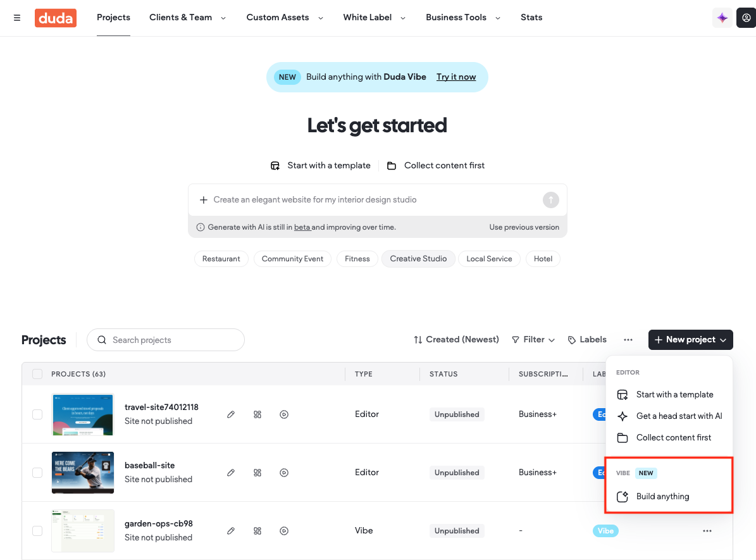Click the folder icon beside Collect content first

(x=392, y=166)
